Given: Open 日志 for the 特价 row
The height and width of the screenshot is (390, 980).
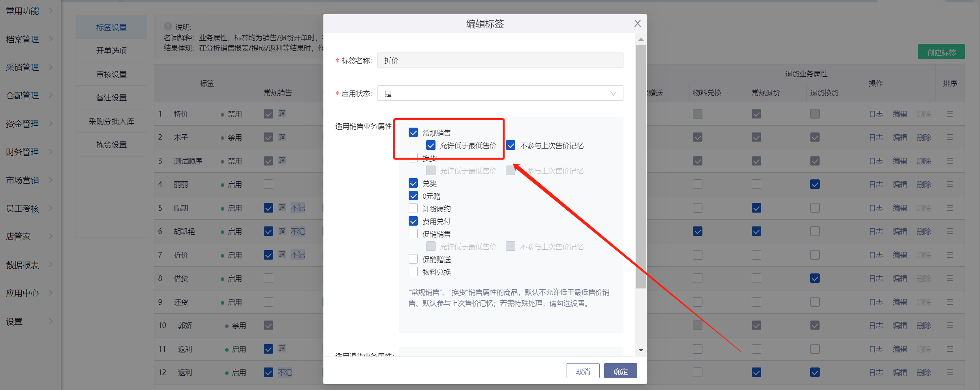Looking at the screenshot, I should pos(876,114).
